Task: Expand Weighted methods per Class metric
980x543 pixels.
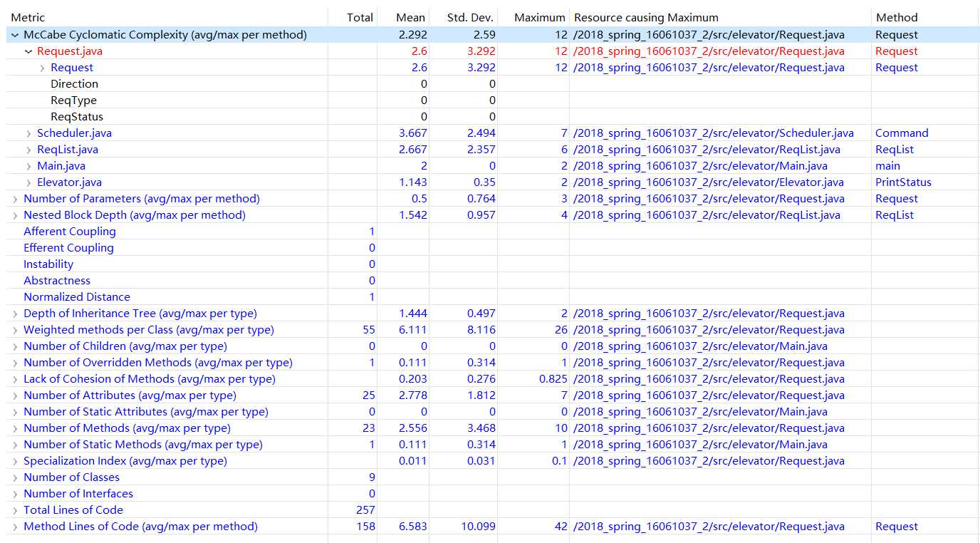Action: 15,330
